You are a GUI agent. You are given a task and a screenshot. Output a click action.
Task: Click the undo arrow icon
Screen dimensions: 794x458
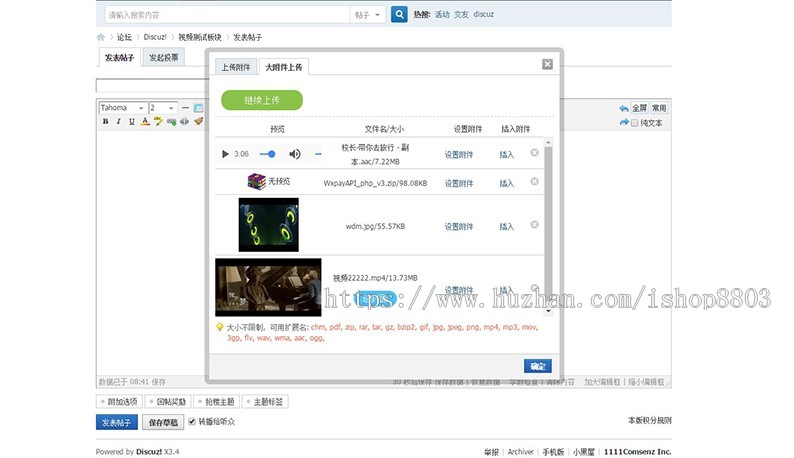[x=624, y=108]
